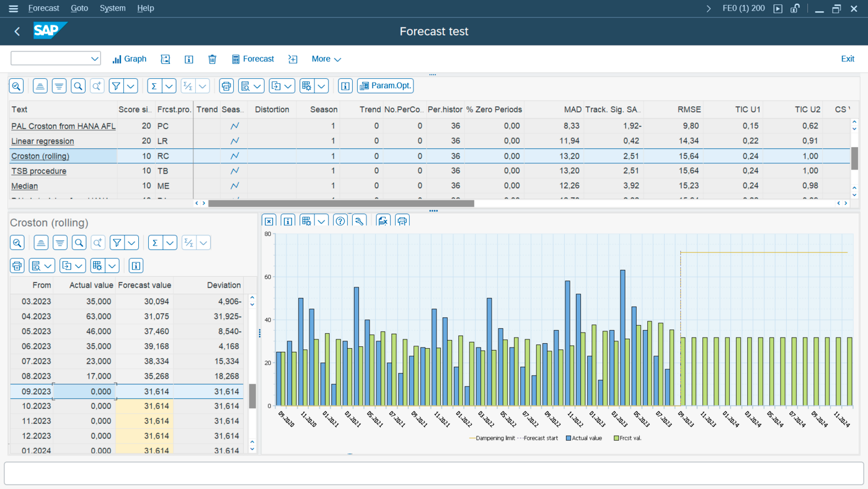868x489 pixels.
Task: Click the sort ascending icon in Croston panel
Action: (x=40, y=242)
